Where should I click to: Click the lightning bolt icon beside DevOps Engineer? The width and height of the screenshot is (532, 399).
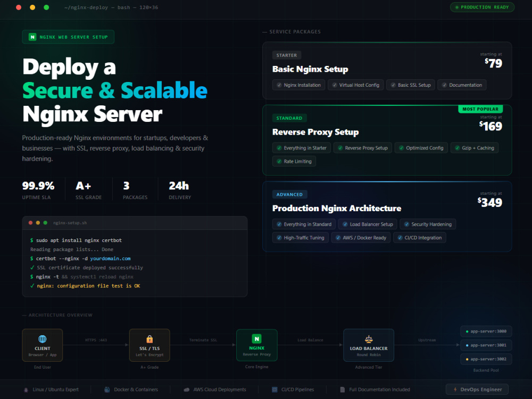click(455, 389)
